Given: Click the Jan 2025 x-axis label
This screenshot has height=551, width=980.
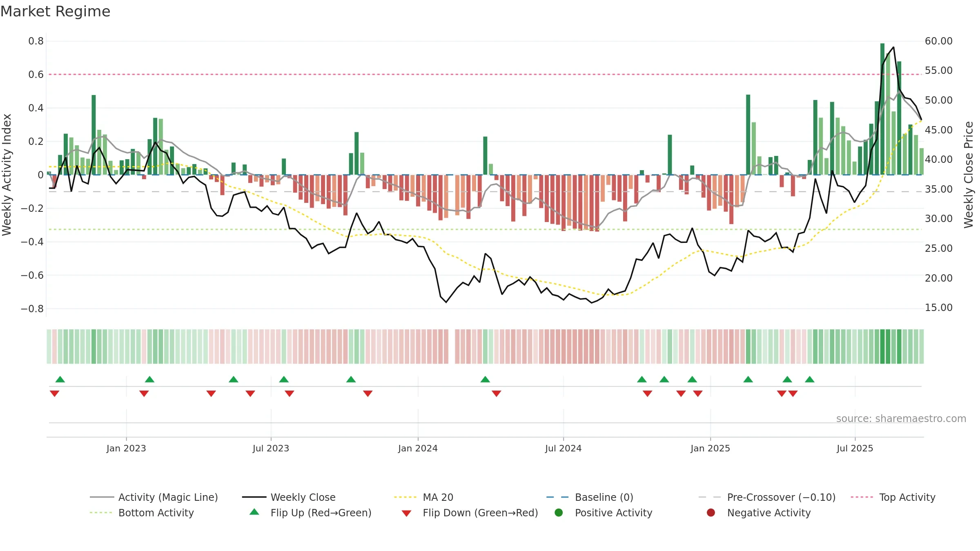Looking at the screenshot, I should pos(710,448).
